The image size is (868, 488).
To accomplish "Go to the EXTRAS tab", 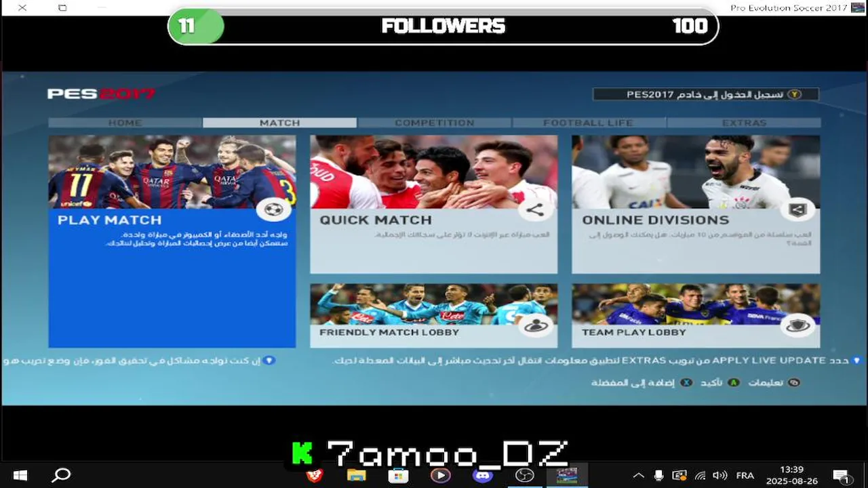I will coord(744,123).
